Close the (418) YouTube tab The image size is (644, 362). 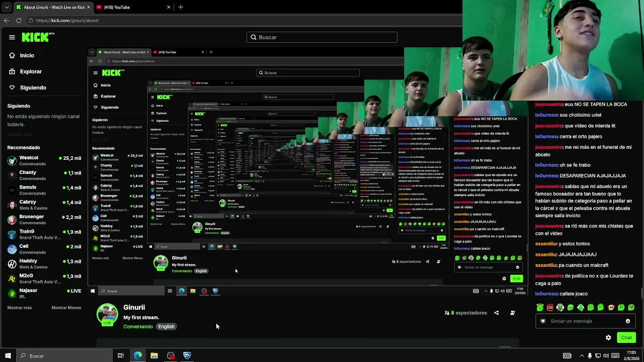tap(169, 7)
